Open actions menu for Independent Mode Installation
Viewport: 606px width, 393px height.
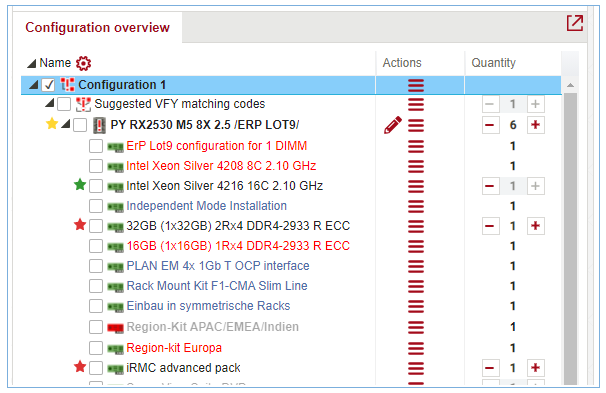(416, 206)
